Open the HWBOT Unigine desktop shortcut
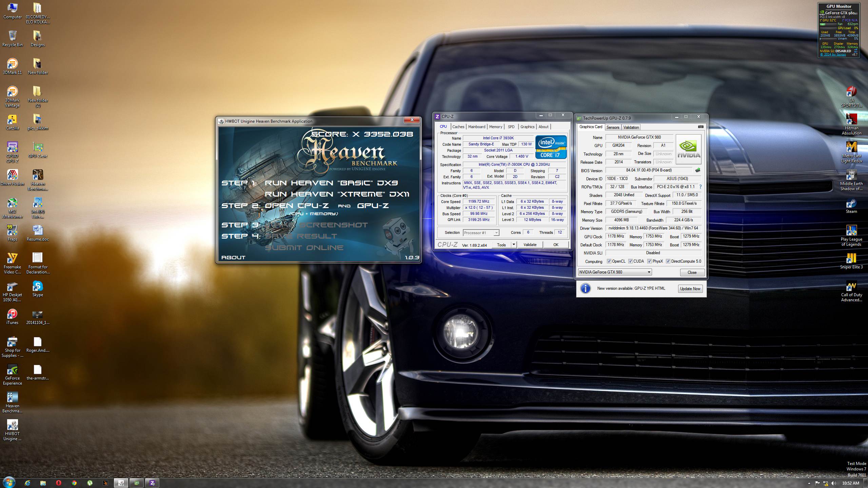Image resolution: width=868 pixels, height=488 pixels. click(x=12, y=430)
